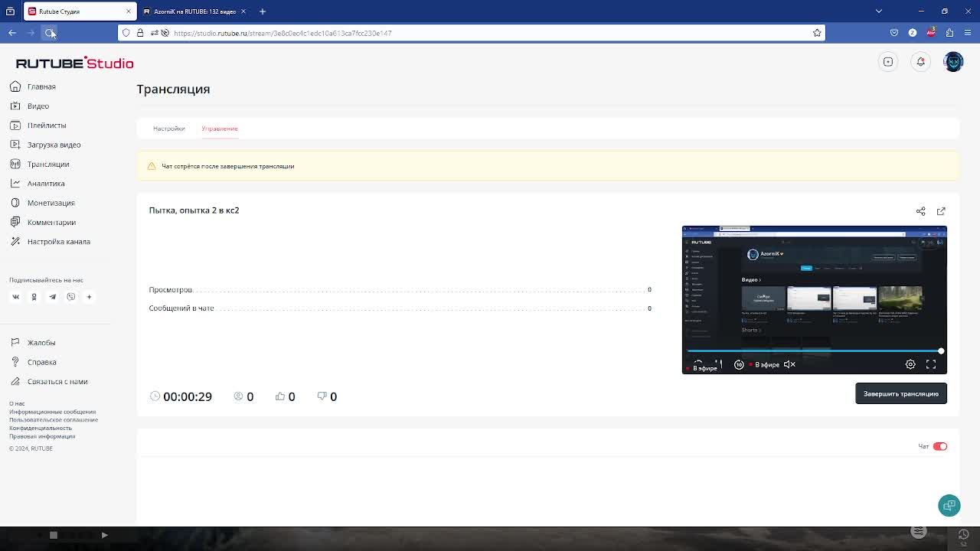Open browser extensions icon
The height and width of the screenshot is (551, 980).
(x=949, y=33)
